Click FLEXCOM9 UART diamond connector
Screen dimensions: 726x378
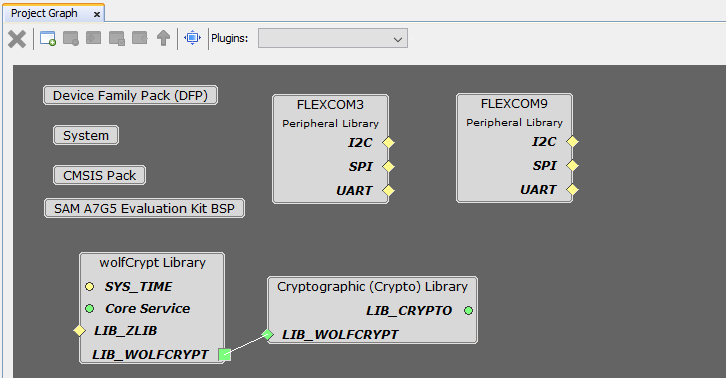[572, 189]
